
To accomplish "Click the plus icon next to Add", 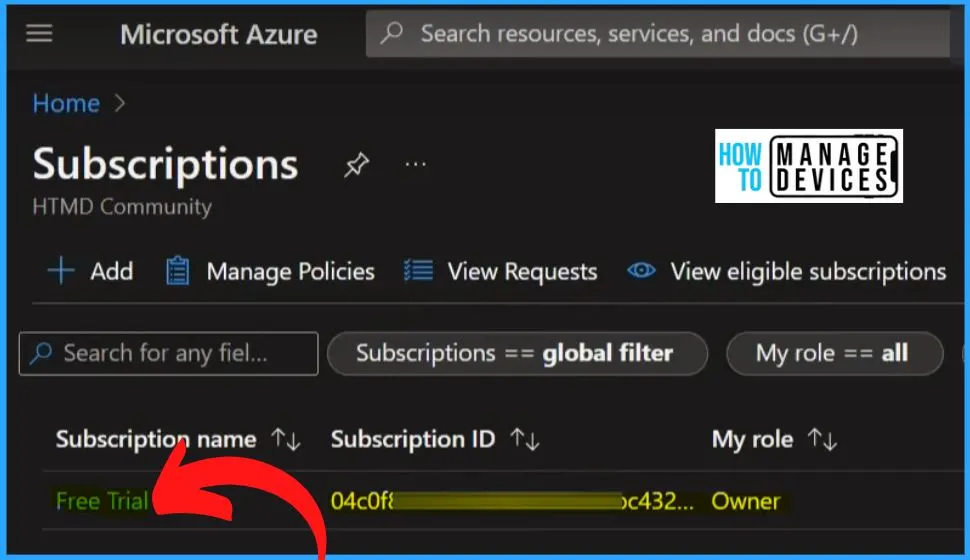I will coord(61,271).
